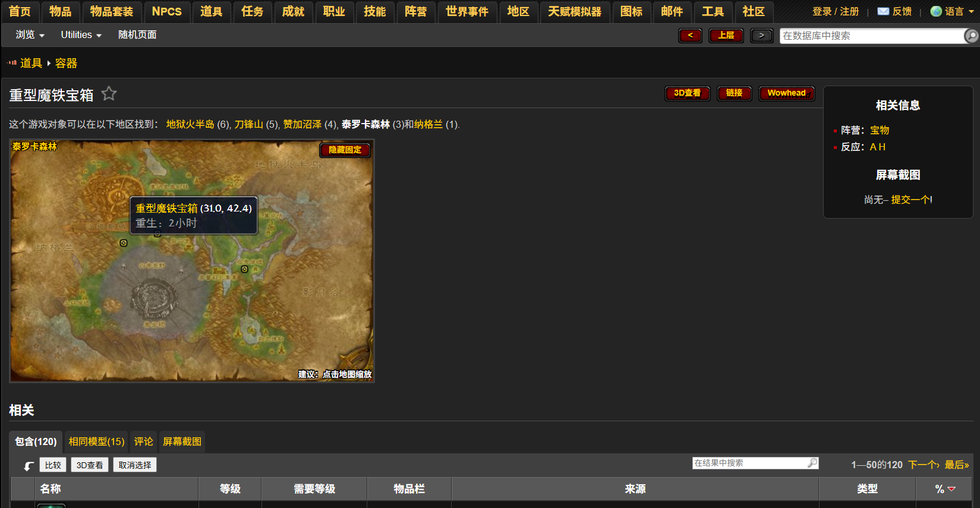The width and height of the screenshot is (980, 508).
Task: Open the 世界事件 world events menu
Action: 467,11
